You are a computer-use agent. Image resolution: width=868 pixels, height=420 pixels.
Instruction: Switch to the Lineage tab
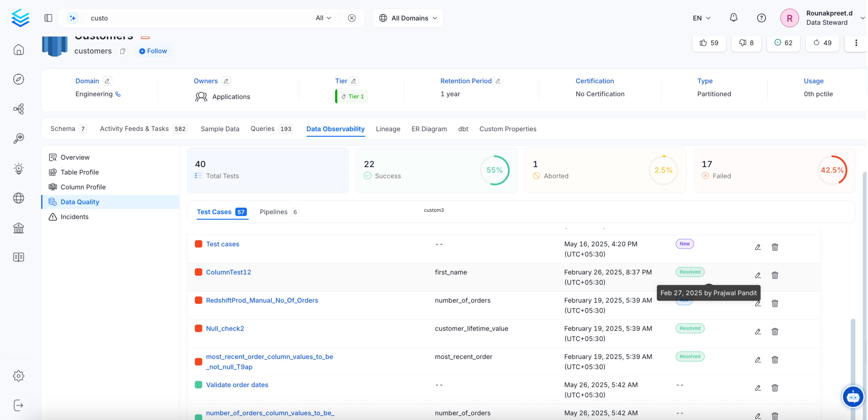click(x=388, y=129)
